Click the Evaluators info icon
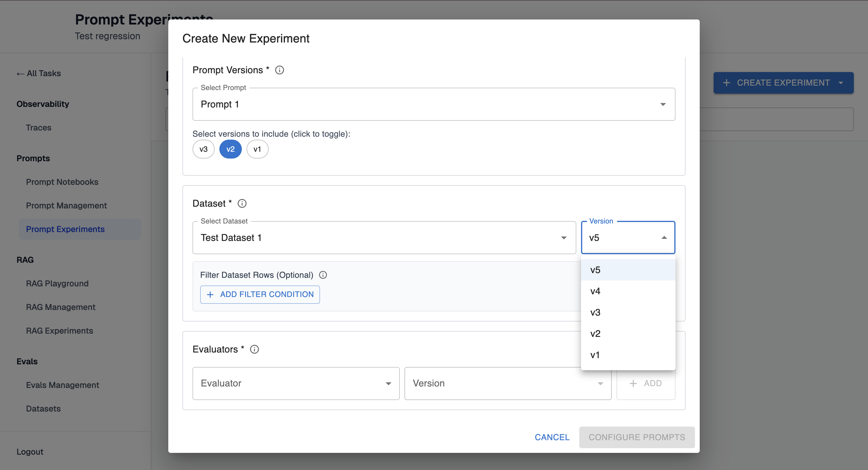The width and height of the screenshot is (868, 470). (x=254, y=349)
